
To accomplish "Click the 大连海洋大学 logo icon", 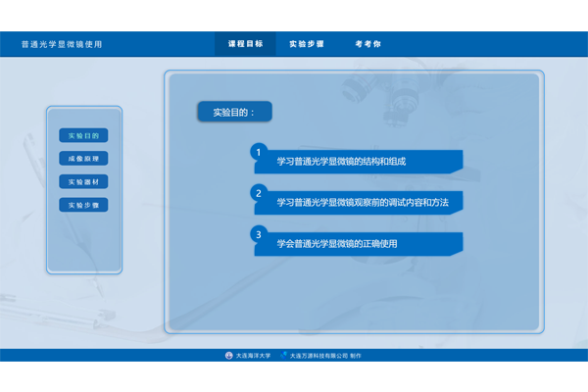I will pyautogui.click(x=229, y=356).
